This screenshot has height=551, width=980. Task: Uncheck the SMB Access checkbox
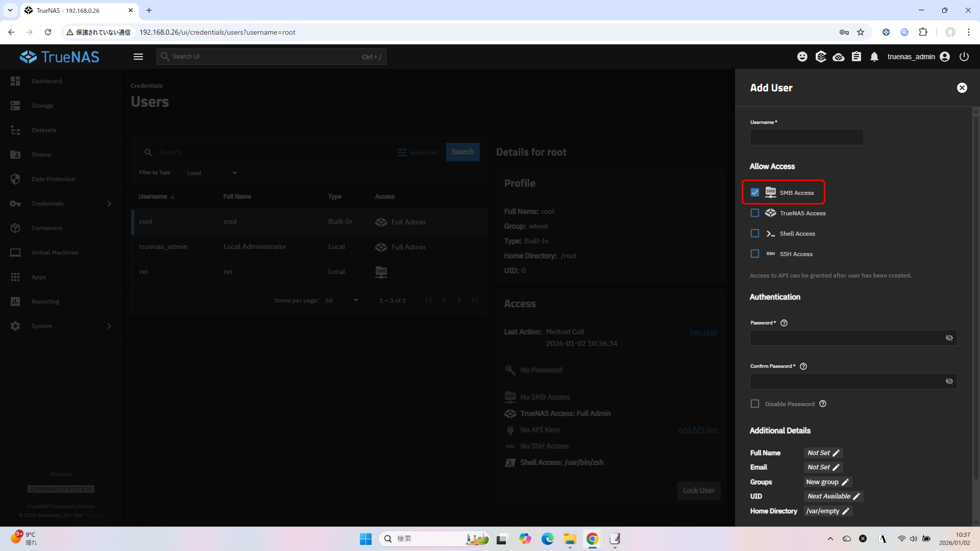click(755, 192)
